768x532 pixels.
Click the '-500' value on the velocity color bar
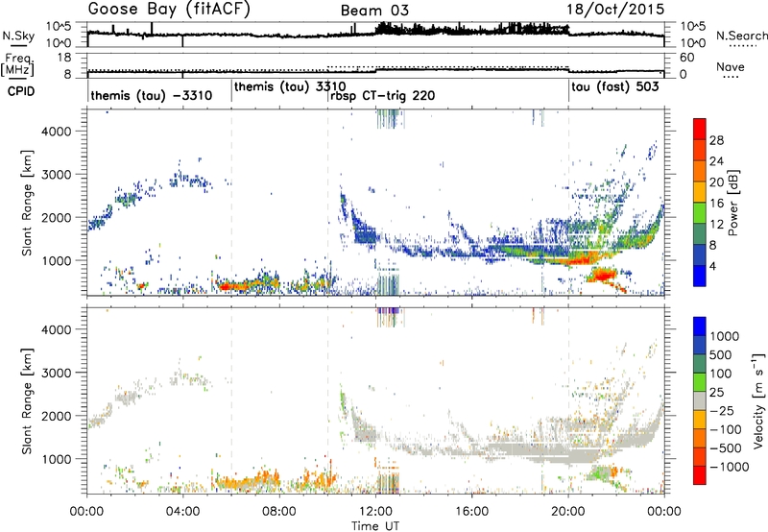point(726,448)
